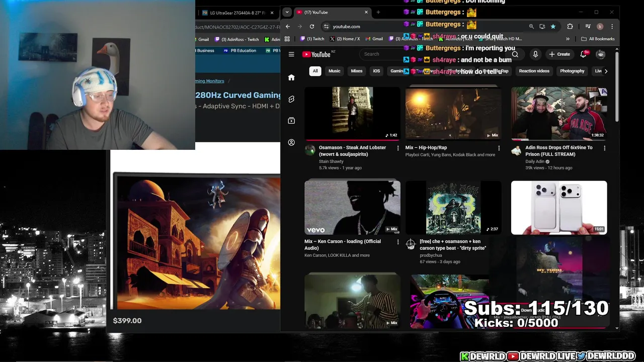Switch to the (17) YouTube browser tab

tap(333, 12)
